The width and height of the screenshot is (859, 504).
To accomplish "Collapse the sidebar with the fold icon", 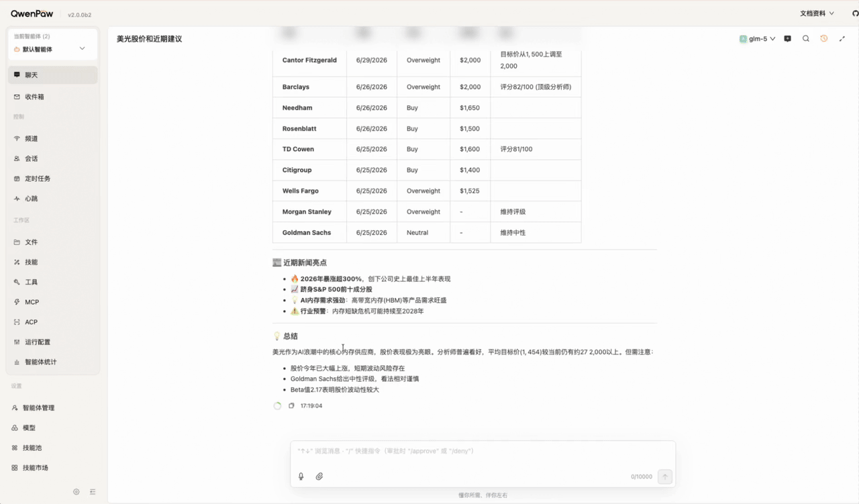I will (x=93, y=492).
